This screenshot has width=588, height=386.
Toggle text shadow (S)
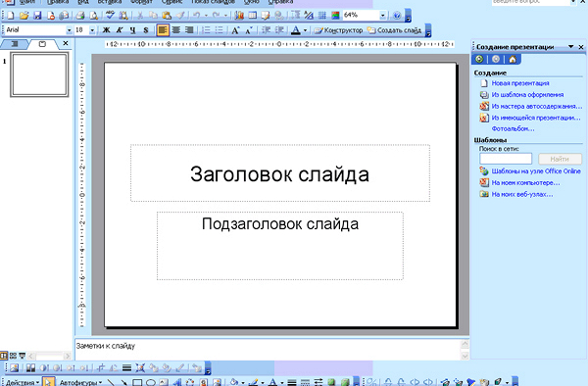click(146, 30)
